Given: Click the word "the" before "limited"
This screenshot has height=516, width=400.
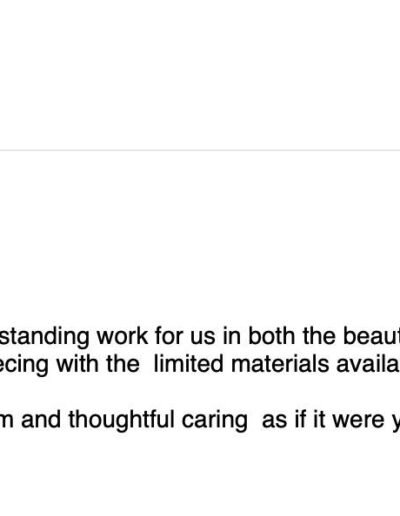Looking at the screenshot, I should [x=123, y=363].
